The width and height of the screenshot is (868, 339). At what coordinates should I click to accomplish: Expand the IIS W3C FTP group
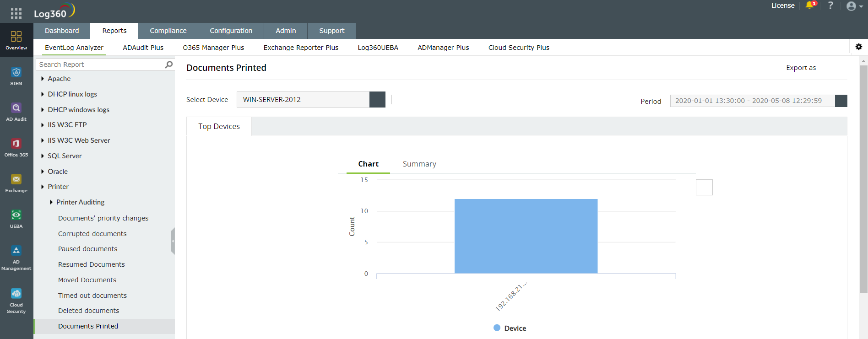point(43,125)
